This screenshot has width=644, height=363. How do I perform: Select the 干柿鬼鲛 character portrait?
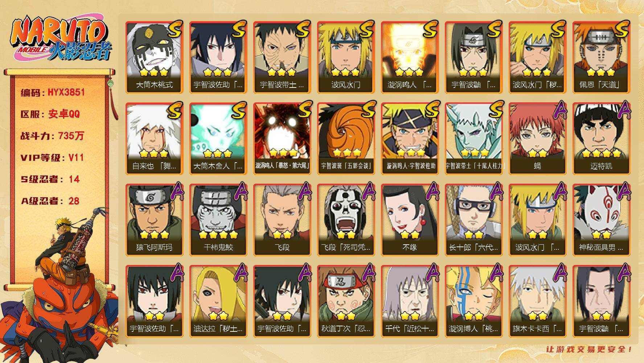click(x=218, y=220)
